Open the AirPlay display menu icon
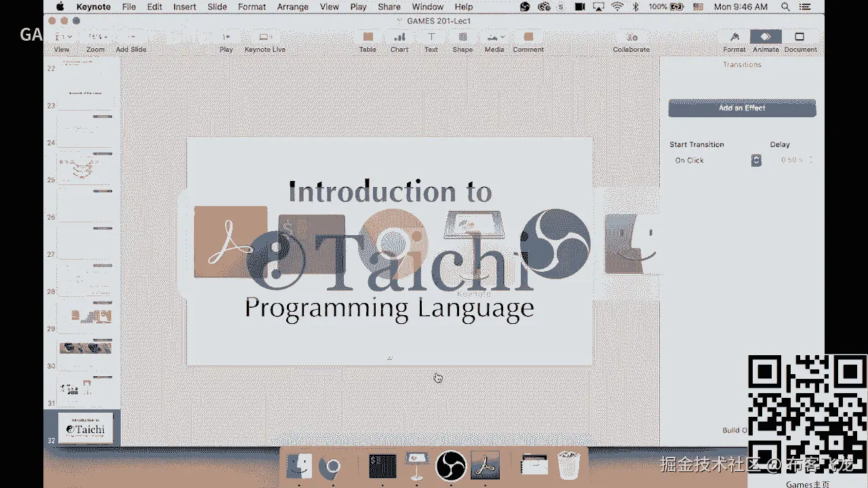868x488 pixels. coord(598,7)
